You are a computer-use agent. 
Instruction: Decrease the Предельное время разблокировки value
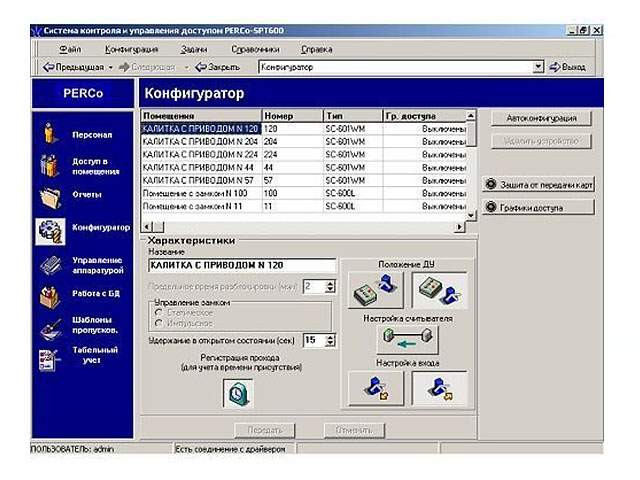point(330,290)
